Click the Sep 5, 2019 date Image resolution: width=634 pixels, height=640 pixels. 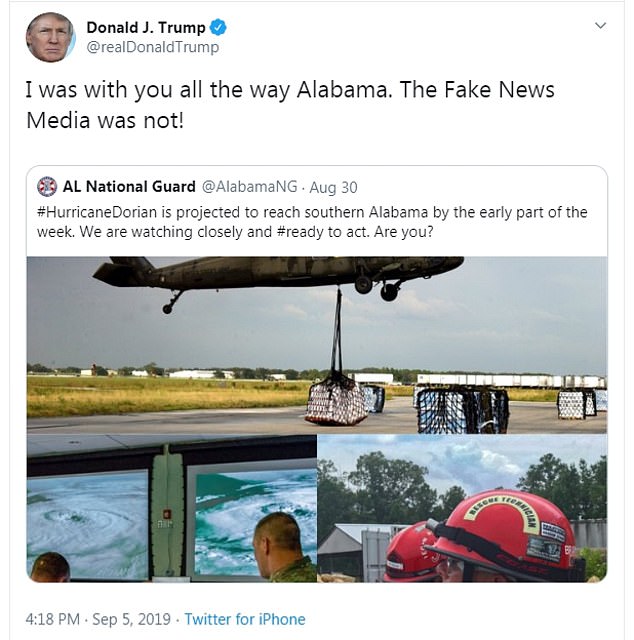(131, 619)
